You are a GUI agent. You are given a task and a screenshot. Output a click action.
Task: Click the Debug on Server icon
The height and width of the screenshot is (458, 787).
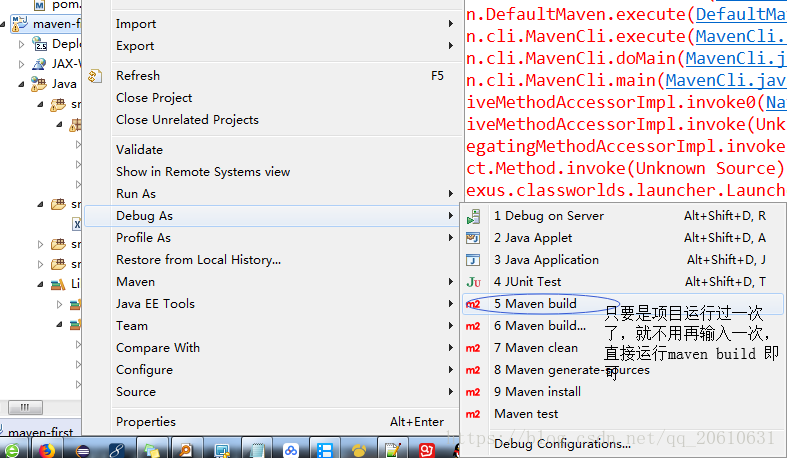(473, 216)
